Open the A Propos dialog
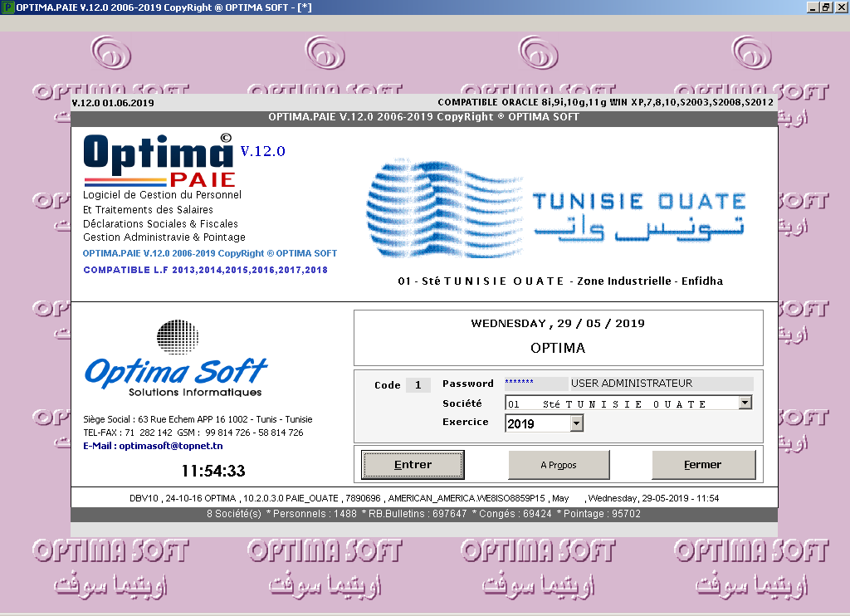 pyautogui.click(x=559, y=465)
